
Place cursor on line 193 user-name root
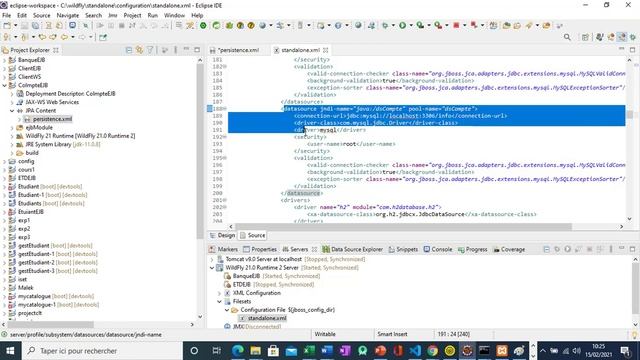pos(351,144)
